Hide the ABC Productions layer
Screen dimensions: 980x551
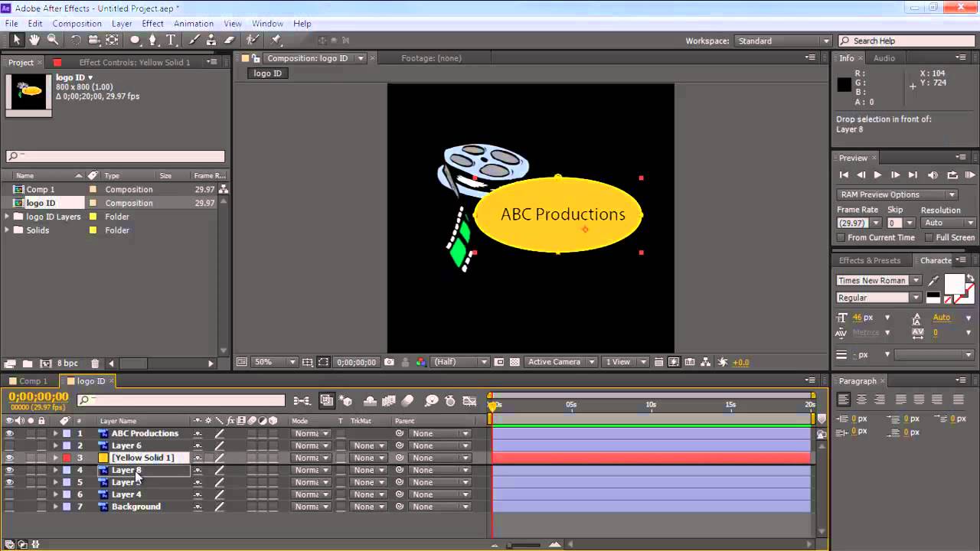pyautogui.click(x=10, y=433)
